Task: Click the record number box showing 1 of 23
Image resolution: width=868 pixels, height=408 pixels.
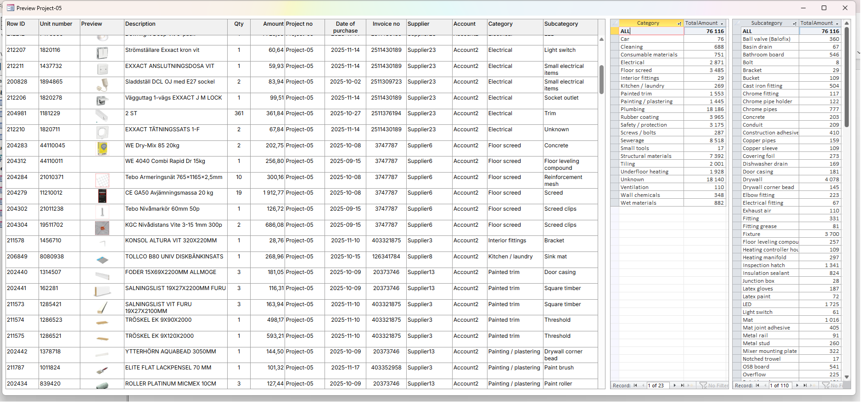Action: click(658, 386)
